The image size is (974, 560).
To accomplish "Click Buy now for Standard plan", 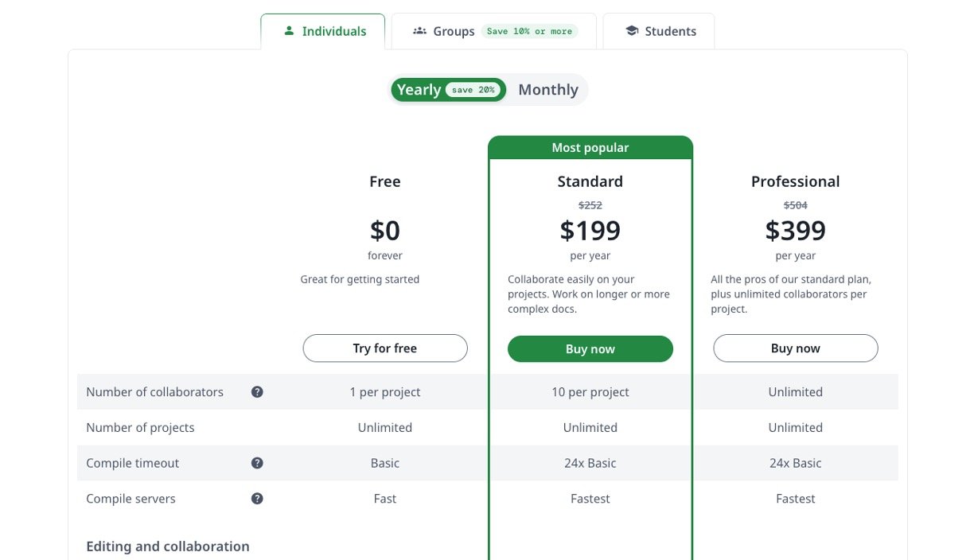I will tap(590, 348).
